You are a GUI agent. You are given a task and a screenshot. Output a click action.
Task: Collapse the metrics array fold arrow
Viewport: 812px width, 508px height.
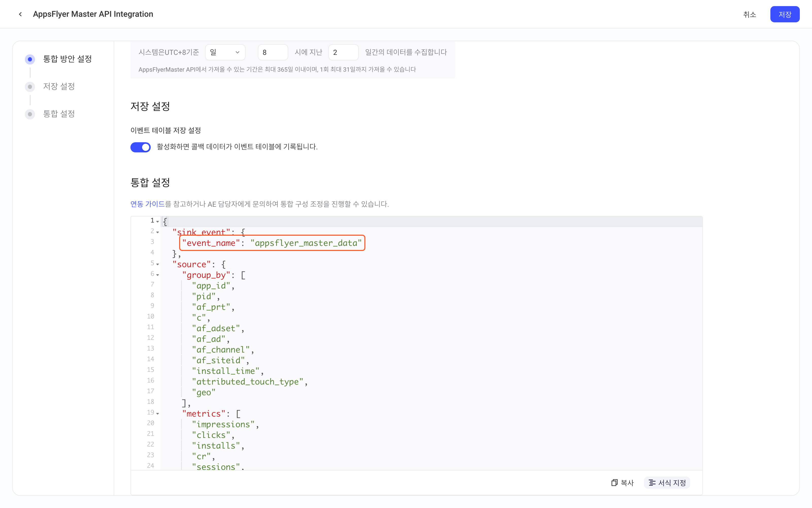click(158, 414)
